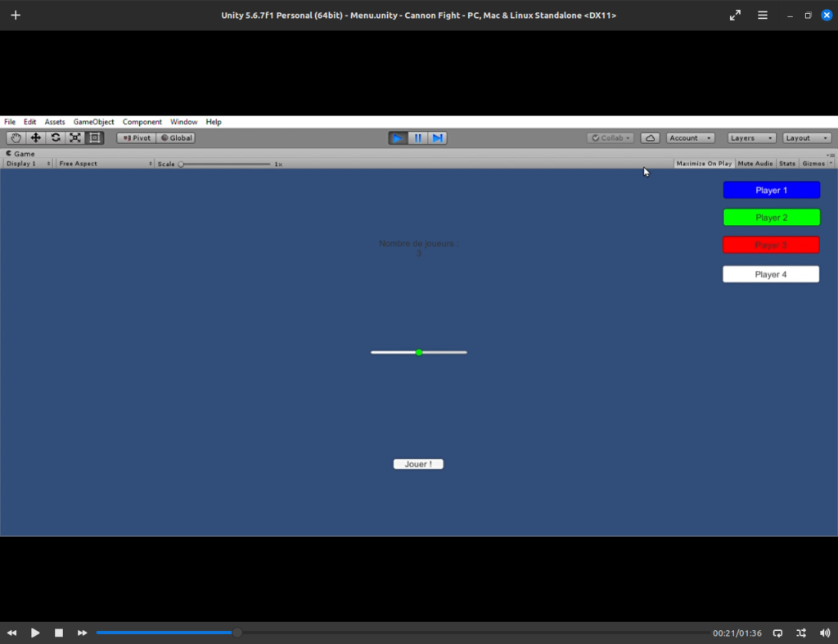Open the Component menu

click(x=142, y=122)
